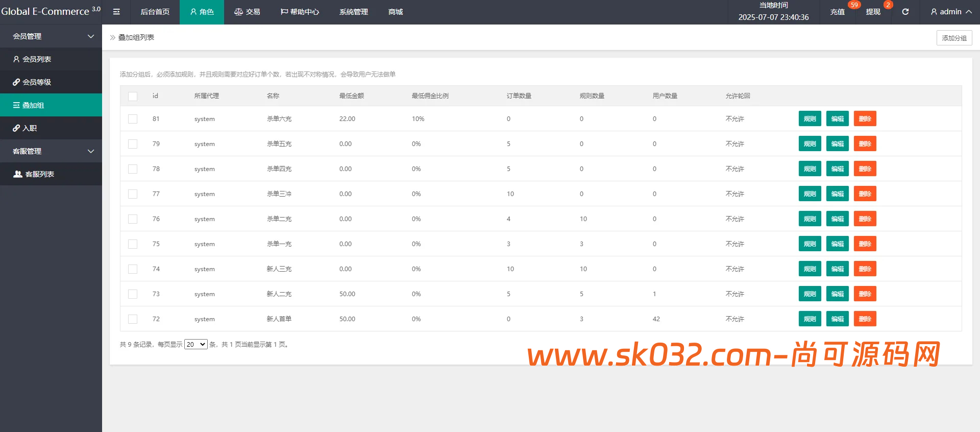
Task: Open 客服列表 in sidebar
Action: pos(51,174)
